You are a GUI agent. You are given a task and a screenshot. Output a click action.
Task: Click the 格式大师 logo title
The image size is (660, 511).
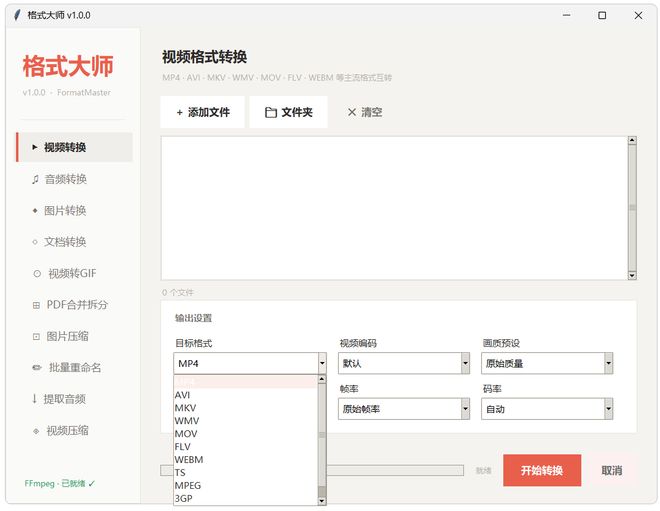(68, 66)
